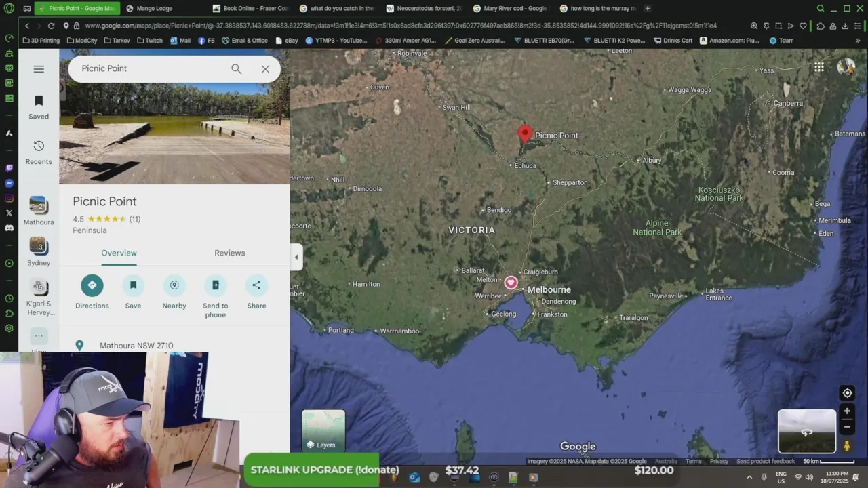This screenshot has height=488, width=868.
Task: Switch to the Overview tab
Action: pos(119,253)
